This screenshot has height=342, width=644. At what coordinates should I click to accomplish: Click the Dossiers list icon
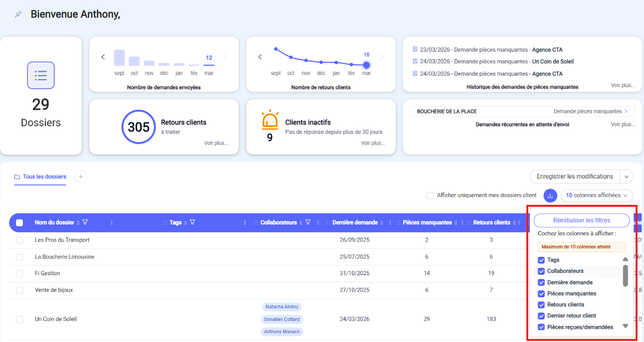click(x=41, y=75)
